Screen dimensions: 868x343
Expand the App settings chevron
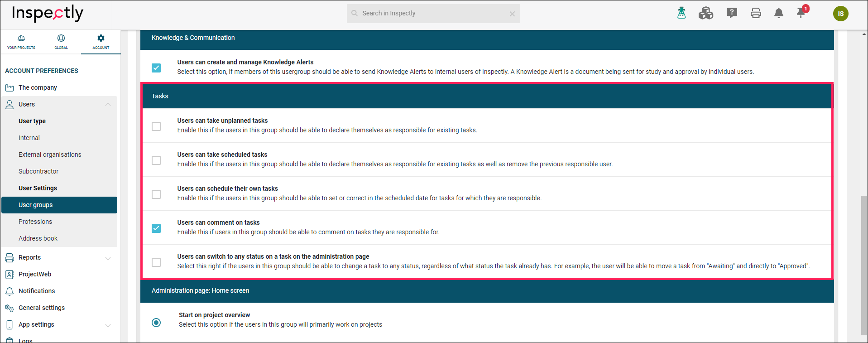108,325
